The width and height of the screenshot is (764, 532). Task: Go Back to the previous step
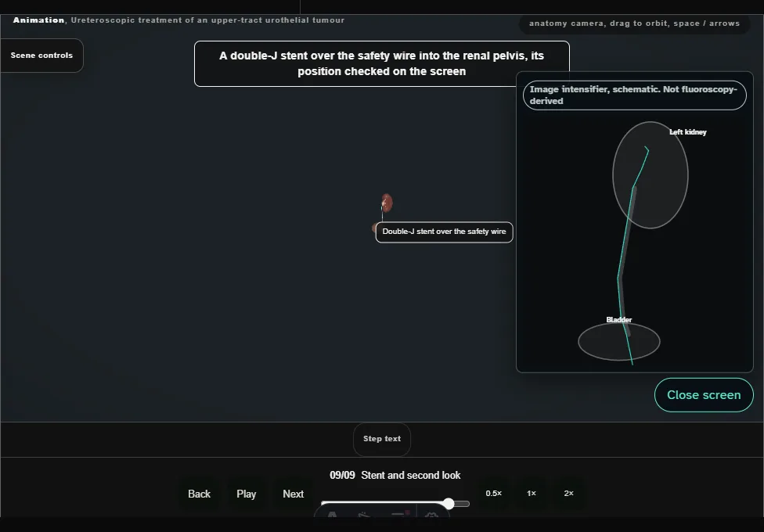point(200,494)
